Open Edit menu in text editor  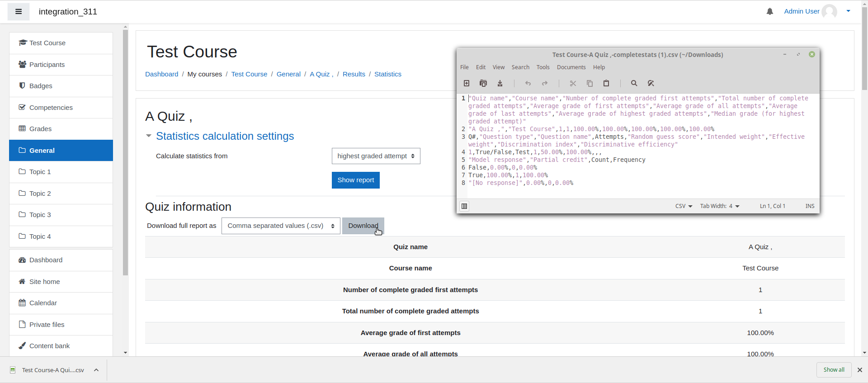pos(481,67)
